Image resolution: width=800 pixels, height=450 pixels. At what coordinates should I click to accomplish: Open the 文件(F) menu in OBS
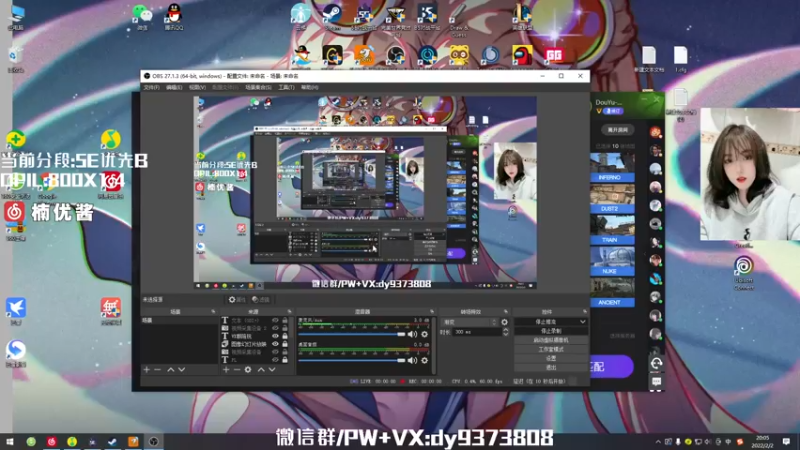[x=151, y=88]
